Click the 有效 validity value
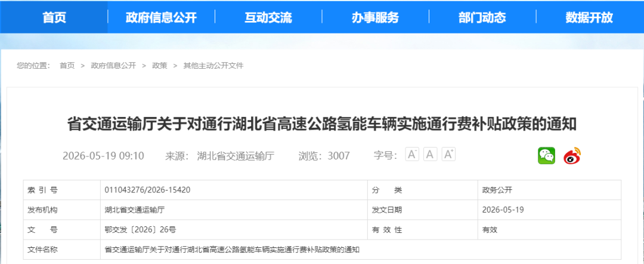 [x=490, y=230]
